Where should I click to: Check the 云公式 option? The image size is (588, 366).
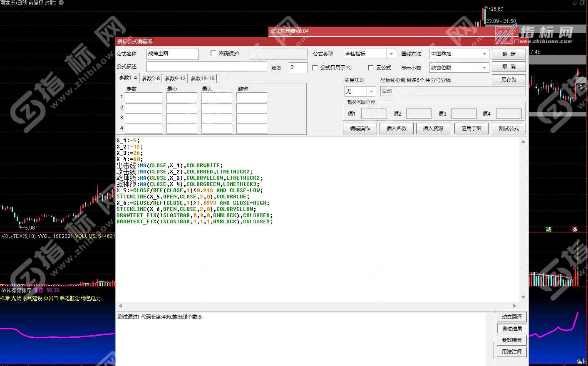click(371, 68)
